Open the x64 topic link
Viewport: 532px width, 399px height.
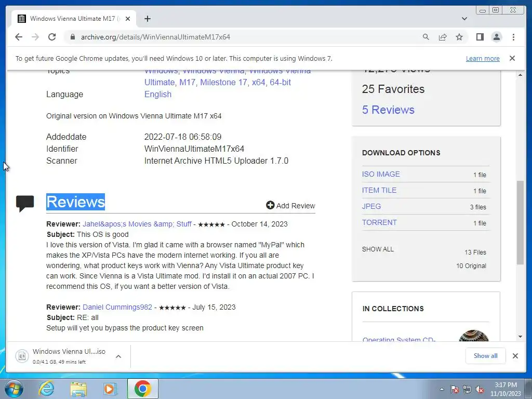(x=259, y=83)
